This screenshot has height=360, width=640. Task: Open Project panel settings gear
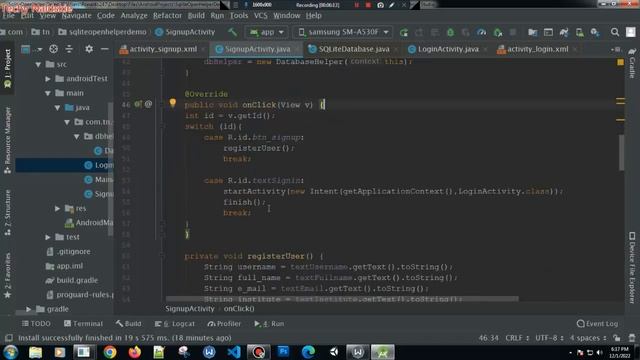point(89,49)
